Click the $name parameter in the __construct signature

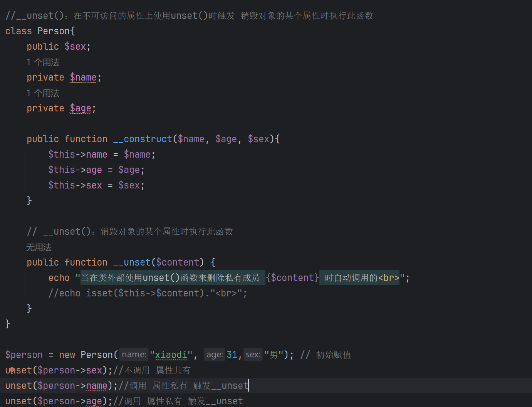[191, 139]
